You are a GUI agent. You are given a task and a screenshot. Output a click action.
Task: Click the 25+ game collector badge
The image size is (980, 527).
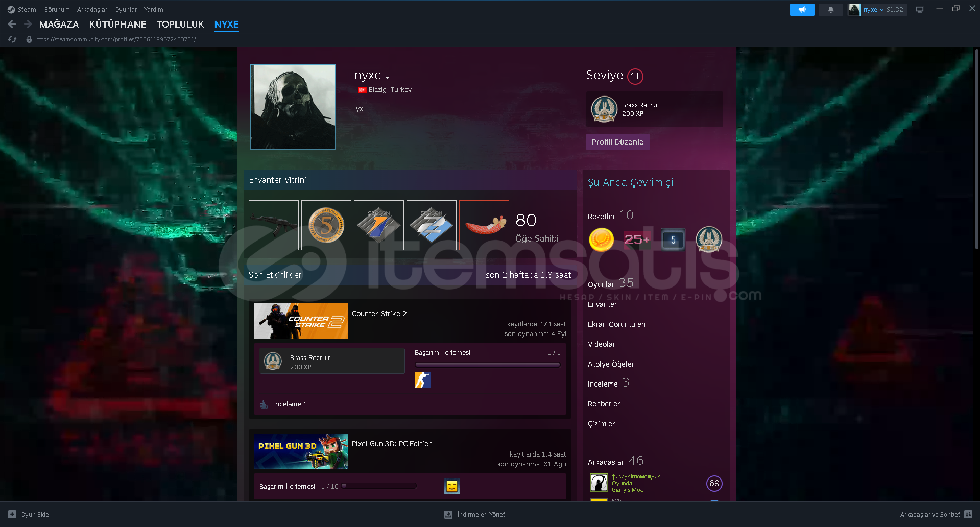click(x=637, y=239)
